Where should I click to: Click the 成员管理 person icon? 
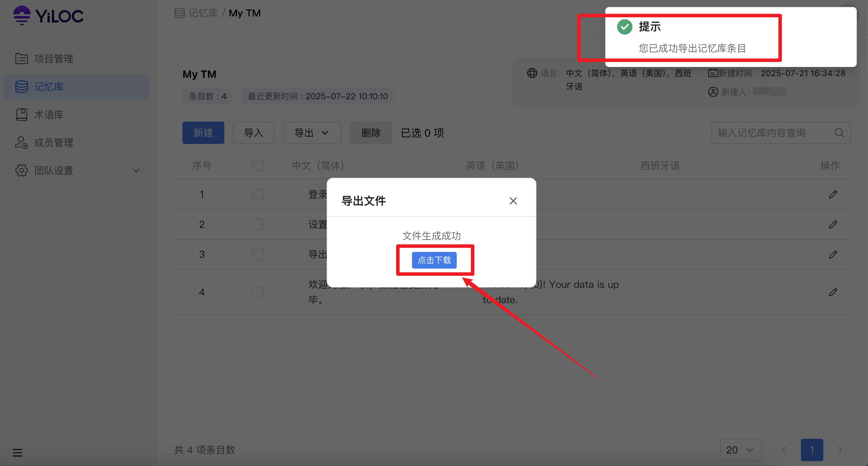coord(22,143)
